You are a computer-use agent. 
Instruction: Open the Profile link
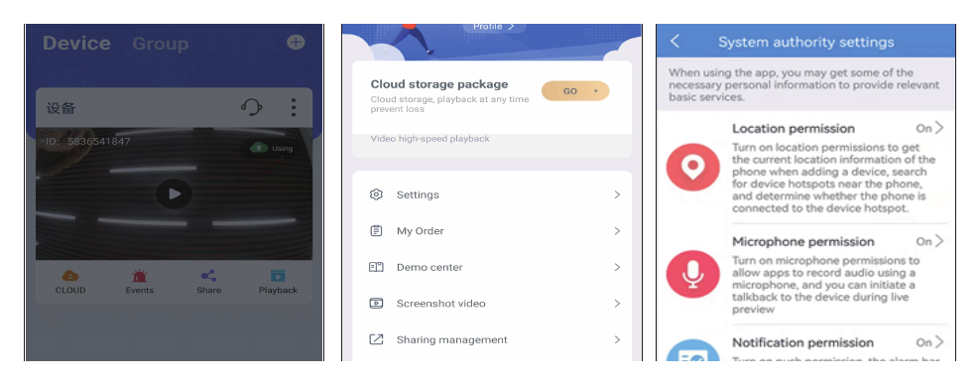pos(494,26)
